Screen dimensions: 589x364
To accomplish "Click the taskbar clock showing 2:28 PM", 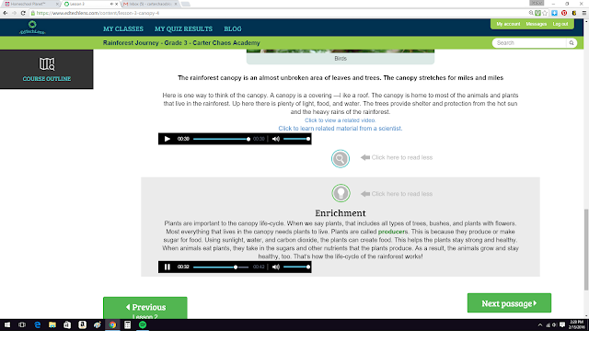I will (x=576, y=324).
